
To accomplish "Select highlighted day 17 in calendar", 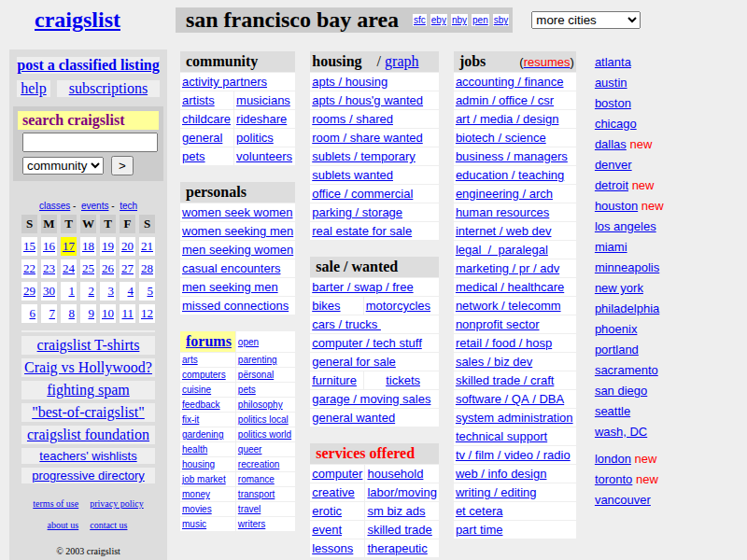I will tap(68, 246).
